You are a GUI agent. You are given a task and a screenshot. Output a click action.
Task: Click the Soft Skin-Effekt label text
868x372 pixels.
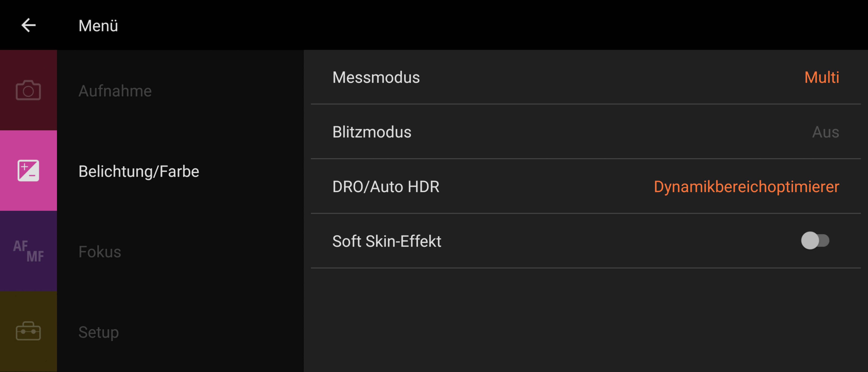click(x=387, y=241)
